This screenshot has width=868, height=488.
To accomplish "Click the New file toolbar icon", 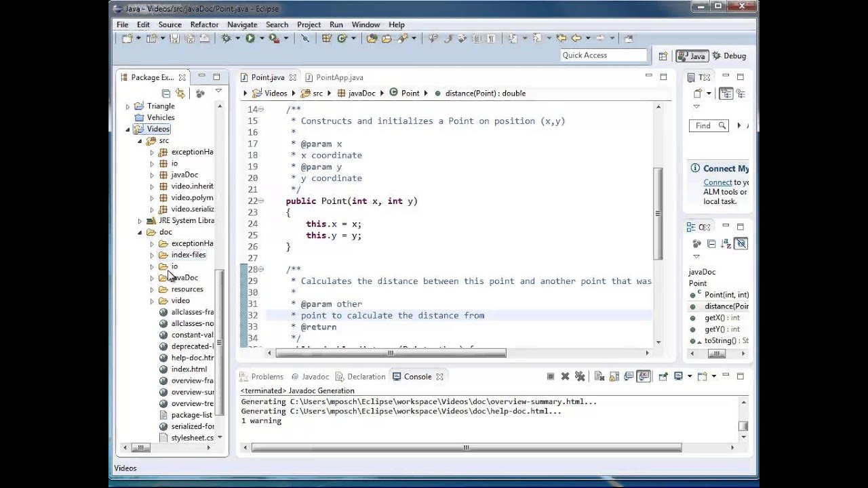I will pos(127,39).
